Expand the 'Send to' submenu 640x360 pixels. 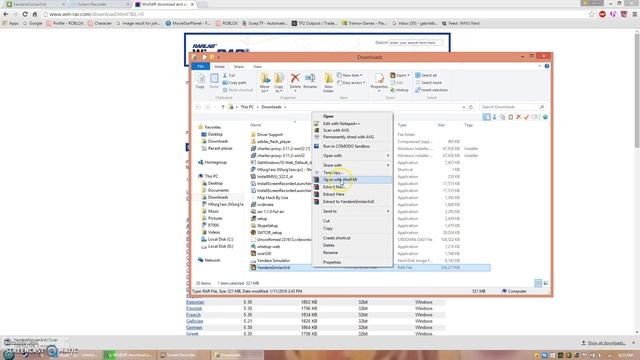tap(352, 211)
